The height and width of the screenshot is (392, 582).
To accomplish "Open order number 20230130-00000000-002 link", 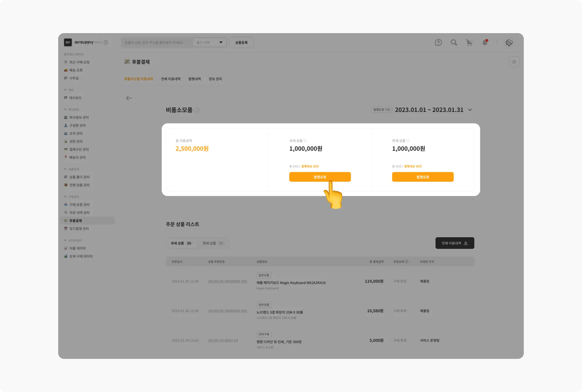I will point(228,281).
